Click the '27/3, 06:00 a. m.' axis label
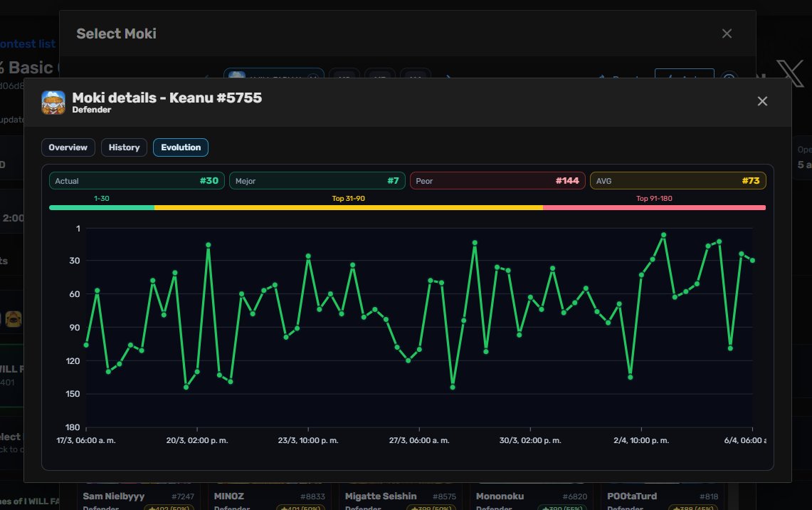This screenshot has height=510, width=812. tap(419, 440)
